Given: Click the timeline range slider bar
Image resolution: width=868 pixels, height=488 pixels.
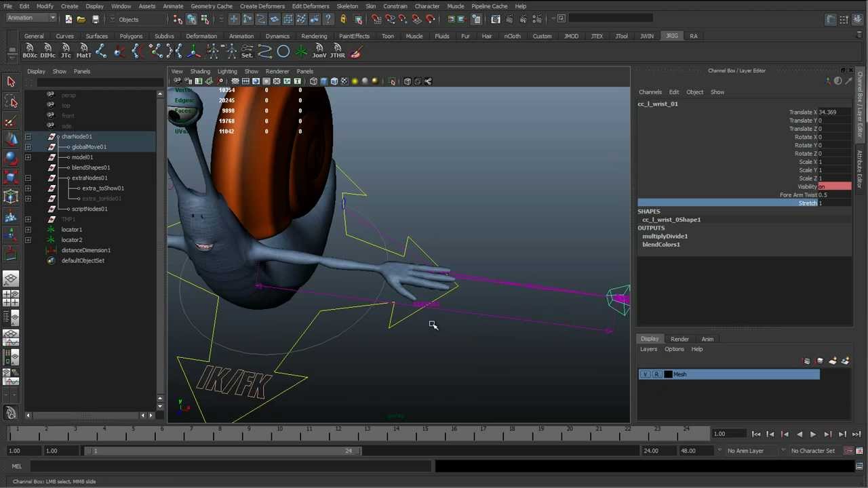Looking at the screenshot, I should tap(223, 451).
